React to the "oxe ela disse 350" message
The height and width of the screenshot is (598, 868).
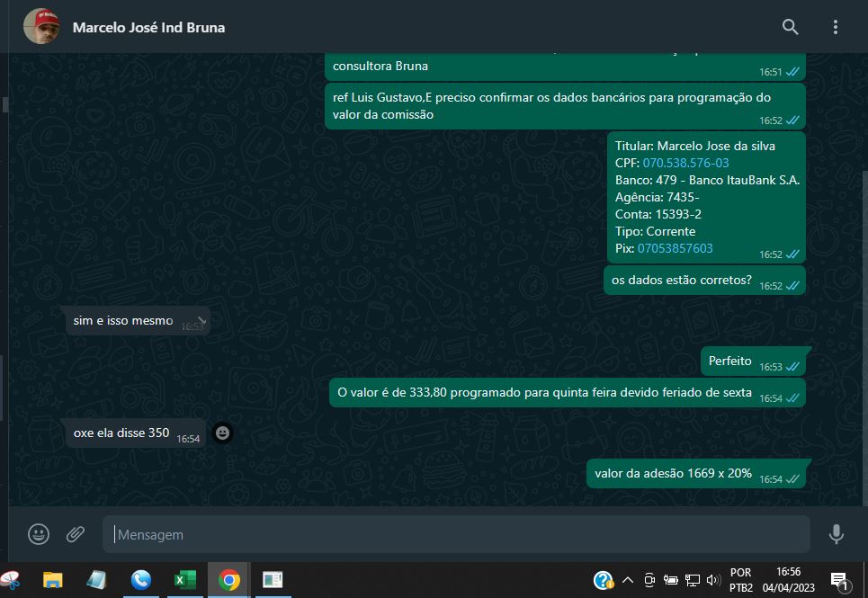[x=222, y=433]
